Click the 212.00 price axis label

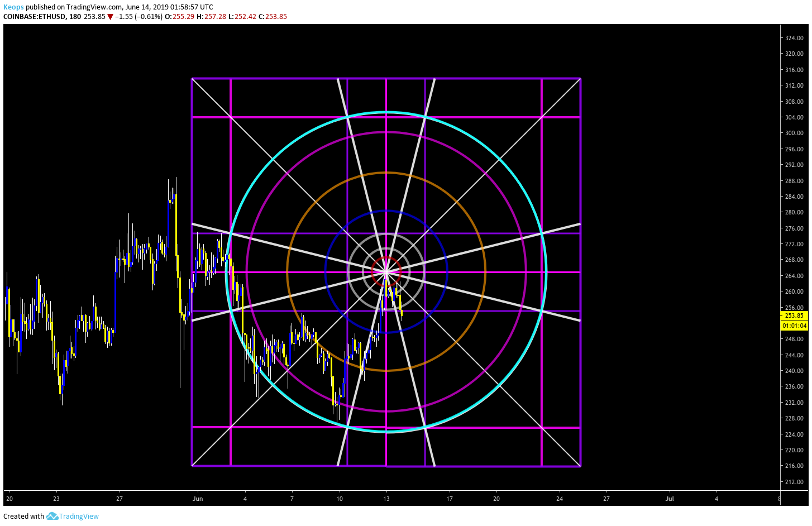tap(794, 482)
